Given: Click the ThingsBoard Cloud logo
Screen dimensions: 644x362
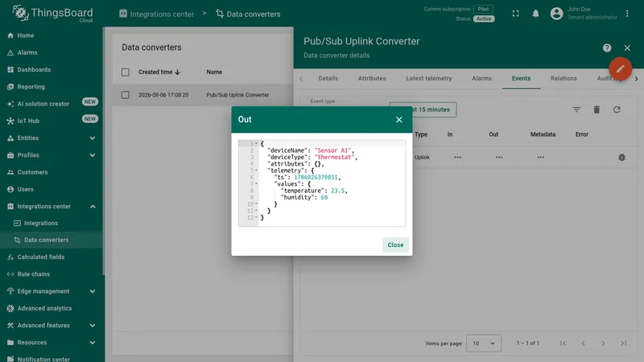Looking at the screenshot, I should (52, 14).
